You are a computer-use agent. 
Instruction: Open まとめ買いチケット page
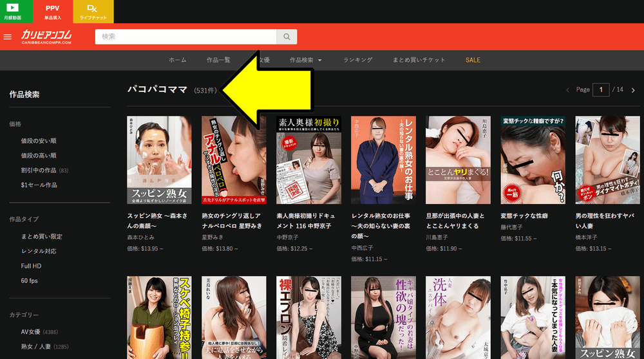[419, 60]
